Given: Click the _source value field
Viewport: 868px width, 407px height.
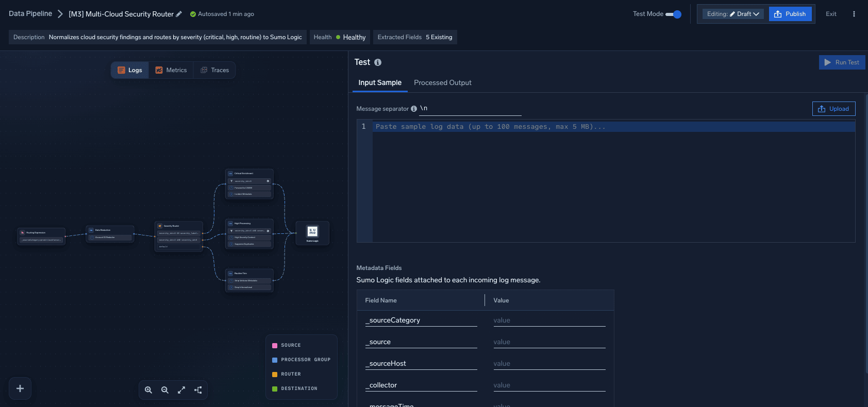Looking at the screenshot, I should click(x=549, y=342).
